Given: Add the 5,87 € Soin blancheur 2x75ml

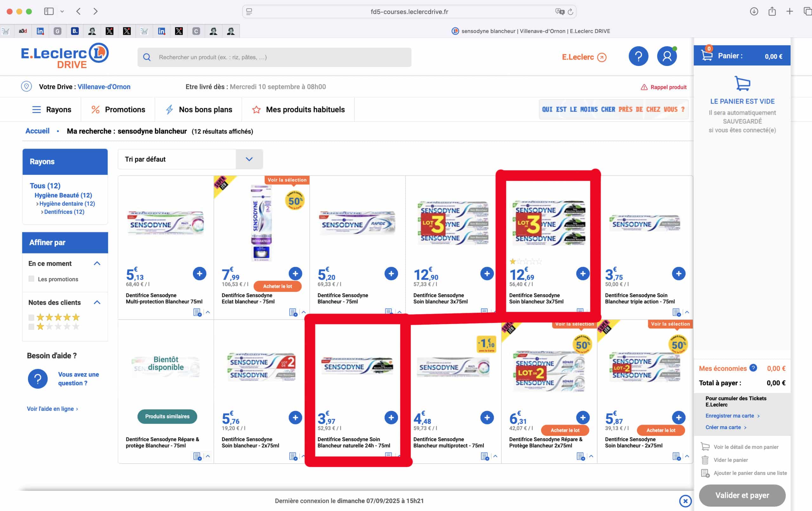Looking at the screenshot, I should point(678,417).
